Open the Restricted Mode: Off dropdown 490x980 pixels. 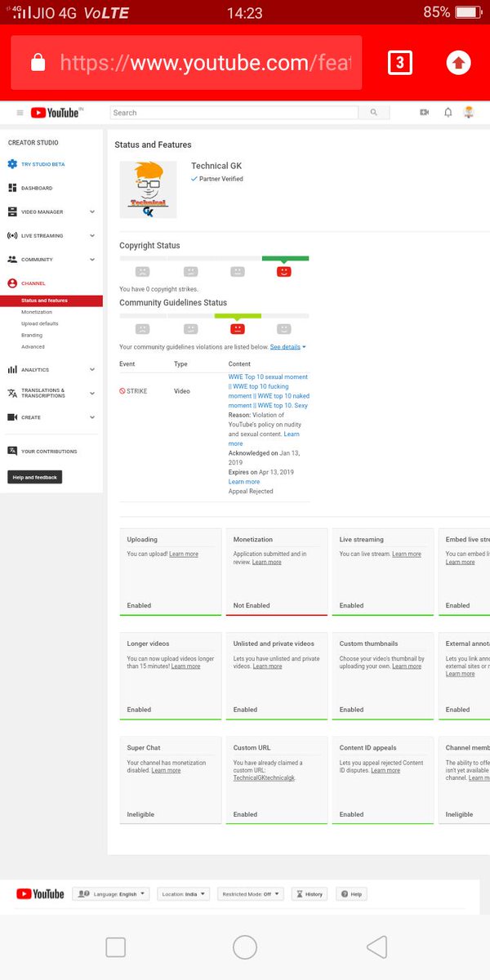coord(250,894)
